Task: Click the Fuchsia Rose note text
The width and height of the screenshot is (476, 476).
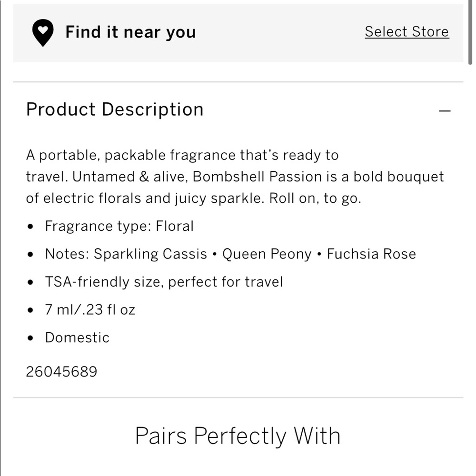Action: [371, 254]
